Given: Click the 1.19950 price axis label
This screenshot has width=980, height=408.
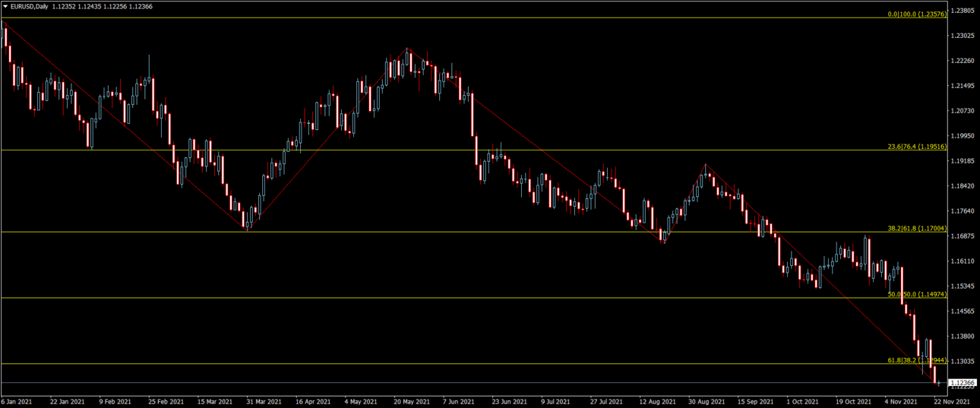Looking at the screenshot, I should [963, 136].
